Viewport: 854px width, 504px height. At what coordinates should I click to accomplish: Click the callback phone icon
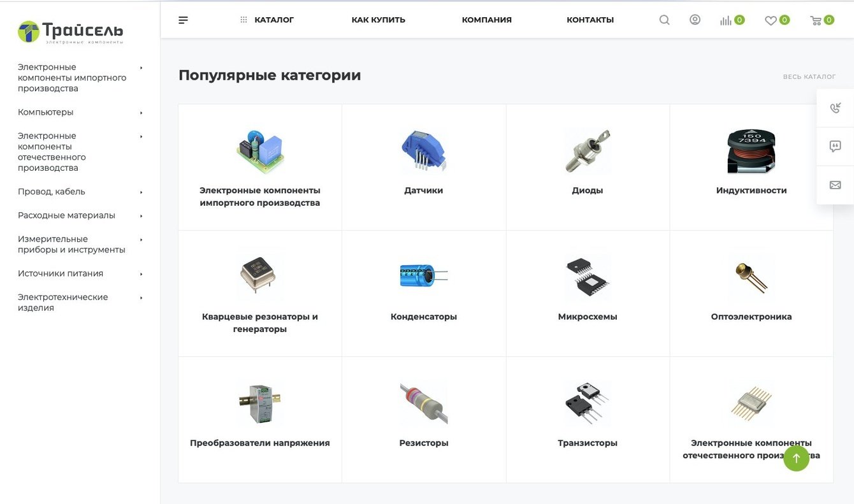[x=836, y=108]
